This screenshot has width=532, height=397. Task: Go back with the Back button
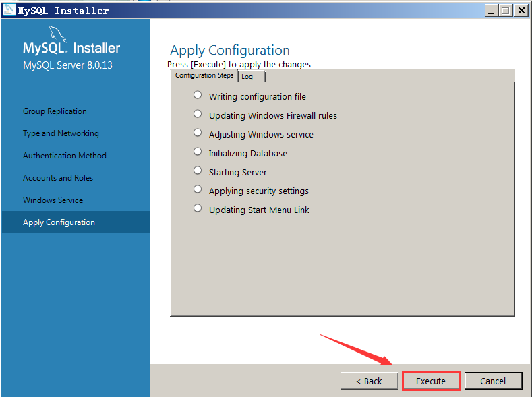point(369,381)
